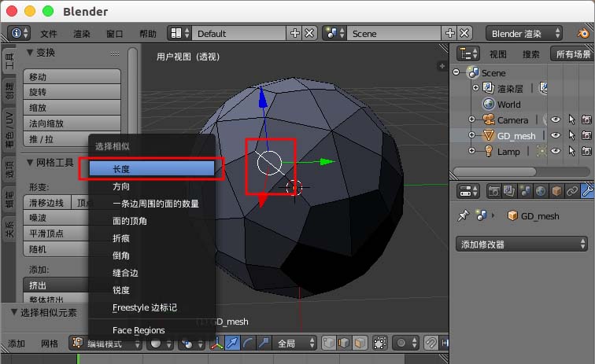Toggle renderability camera icon for GD_mesh

586,135
